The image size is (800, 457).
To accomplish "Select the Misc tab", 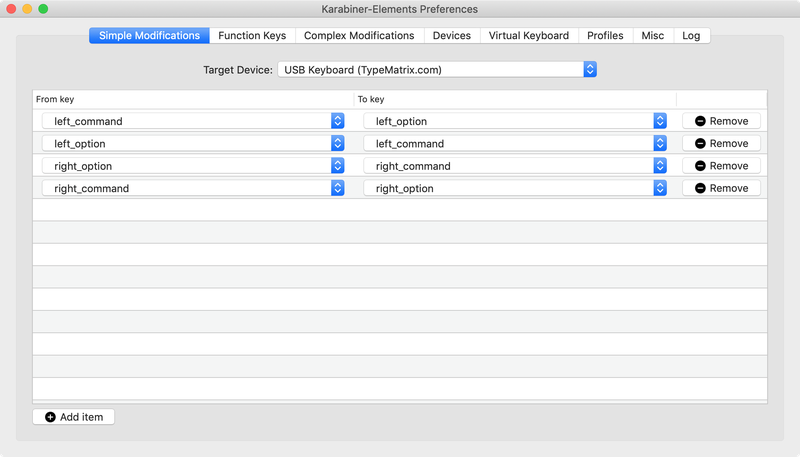I will (652, 35).
